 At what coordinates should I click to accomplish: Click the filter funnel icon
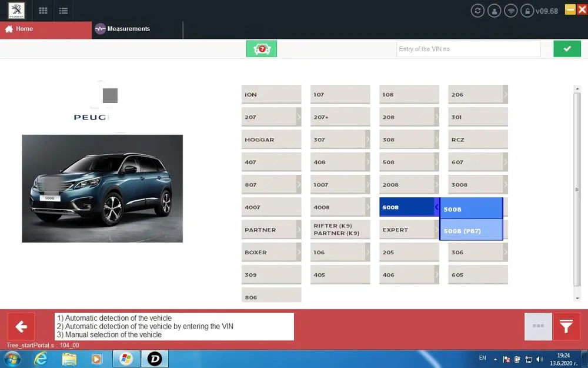[x=566, y=326]
